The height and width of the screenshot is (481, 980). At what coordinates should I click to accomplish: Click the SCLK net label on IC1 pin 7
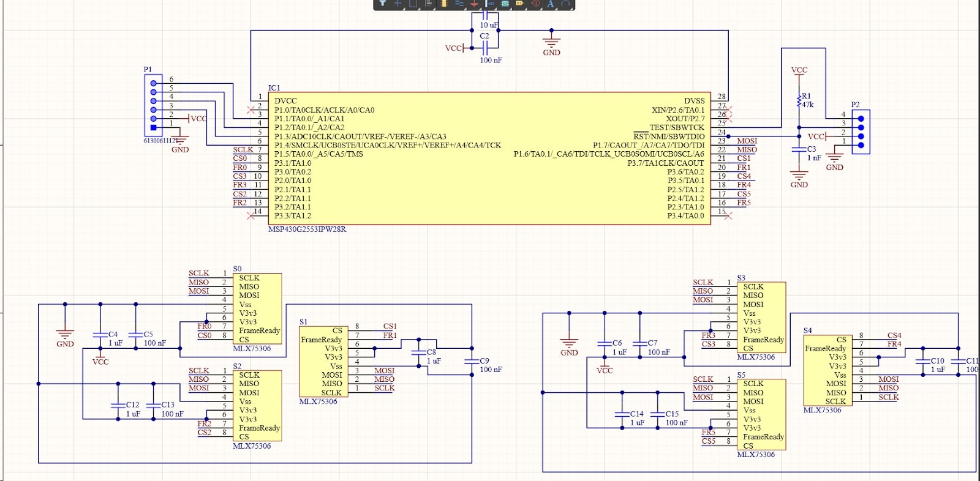click(243, 149)
